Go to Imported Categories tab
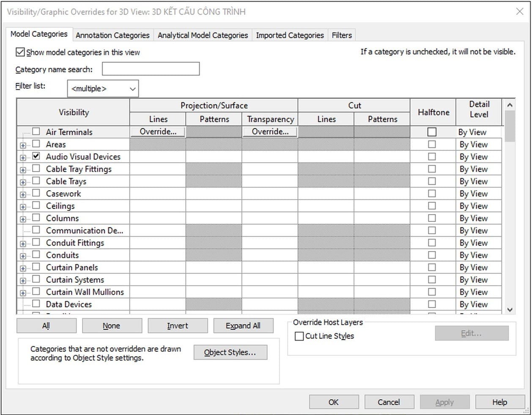Screen dimensions: 532x415 (290, 35)
